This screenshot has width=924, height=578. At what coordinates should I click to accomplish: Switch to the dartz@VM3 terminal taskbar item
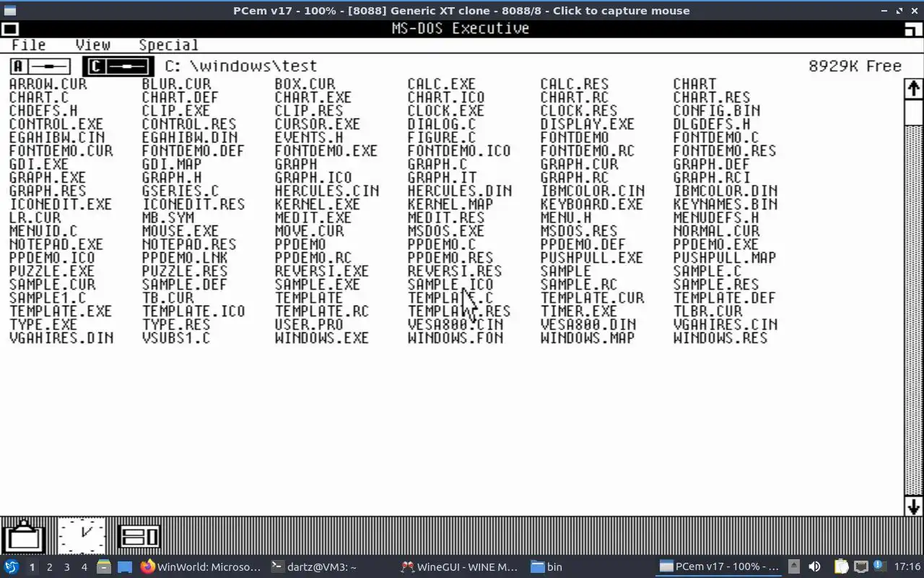click(x=314, y=567)
